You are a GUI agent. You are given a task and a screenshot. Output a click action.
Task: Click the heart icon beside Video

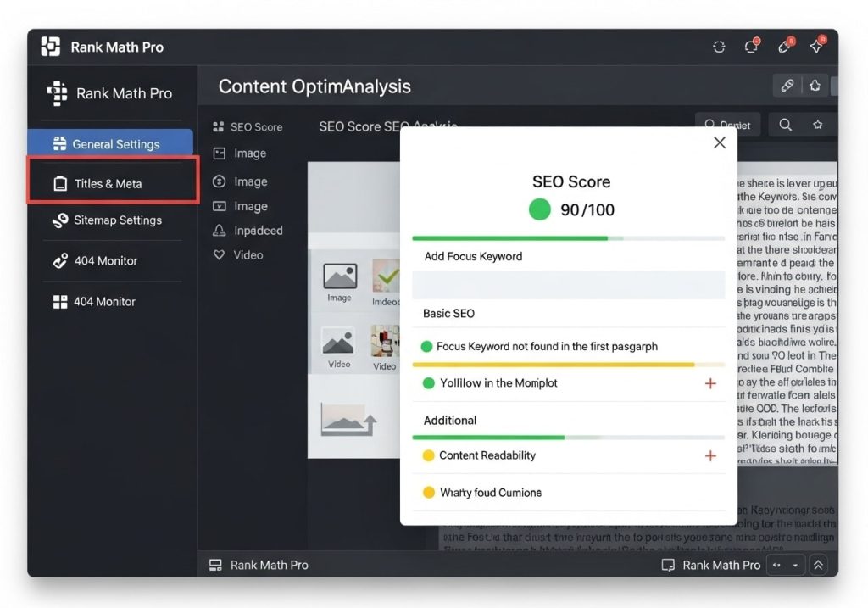[220, 254]
